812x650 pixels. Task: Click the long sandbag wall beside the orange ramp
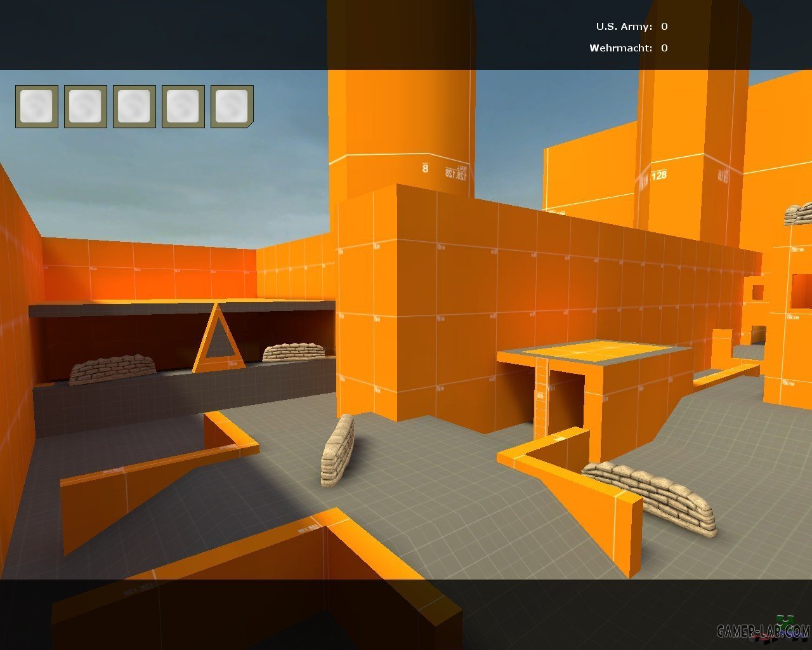pos(652,494)
